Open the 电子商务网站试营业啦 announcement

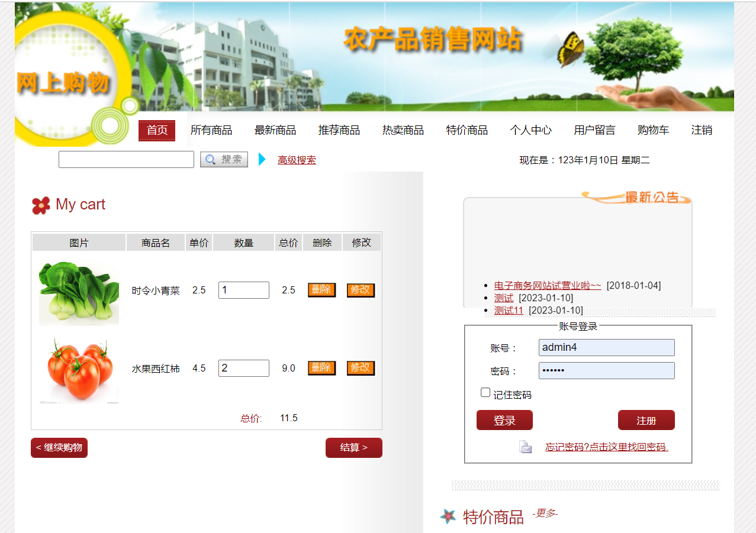pos(548,285)
